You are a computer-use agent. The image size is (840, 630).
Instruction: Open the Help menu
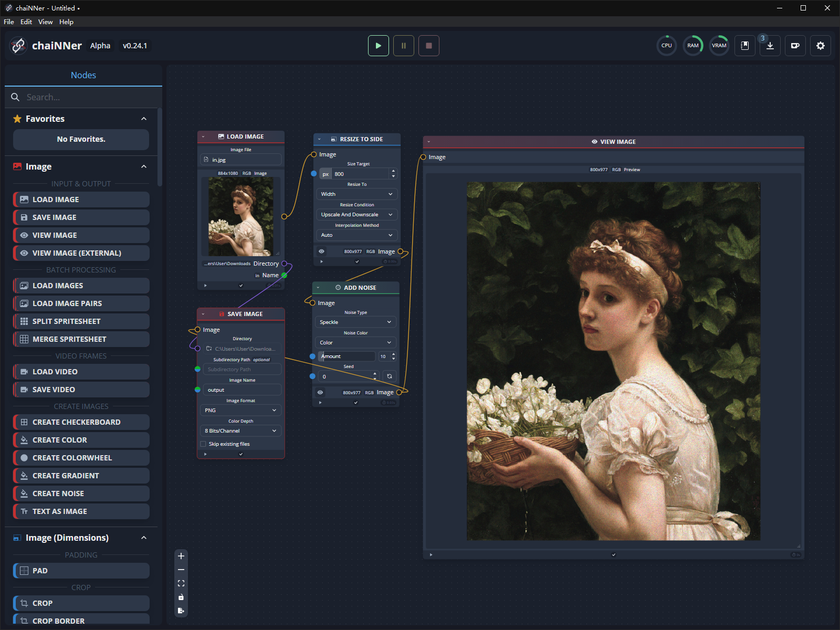(x=66, y=22)
